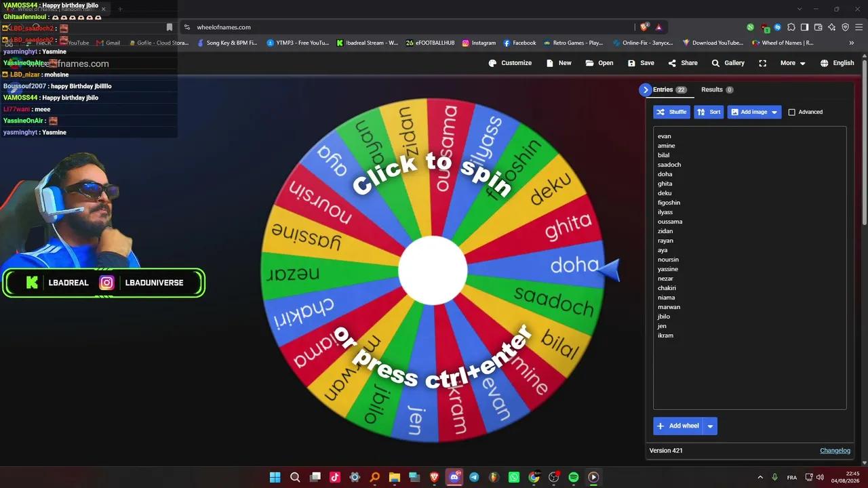Enter fullscreen mode for the wheel
Image resolution: width=868 pixels, height=488 pixels.
(x=763, y=63)
